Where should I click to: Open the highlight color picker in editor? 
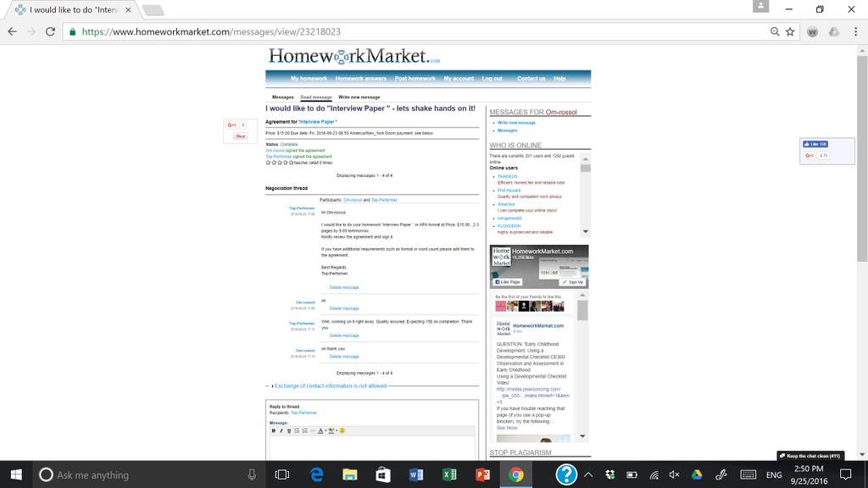coord(332,430)
